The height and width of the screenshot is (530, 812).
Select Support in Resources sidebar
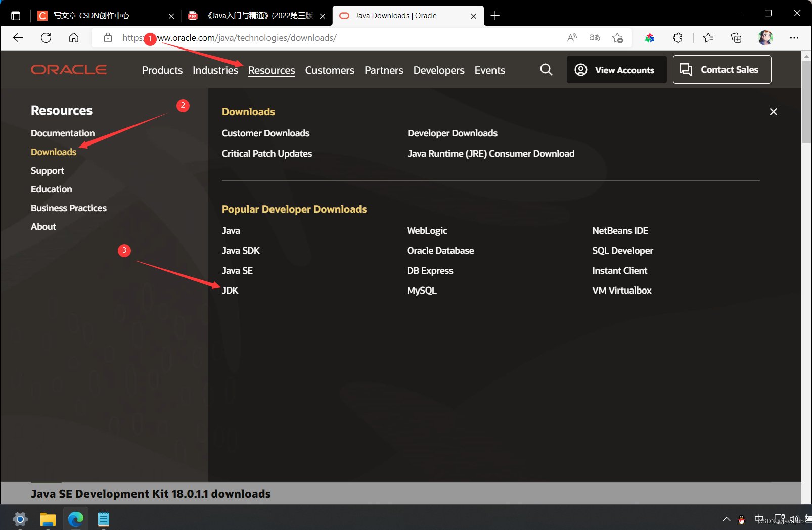pos(48,171)
